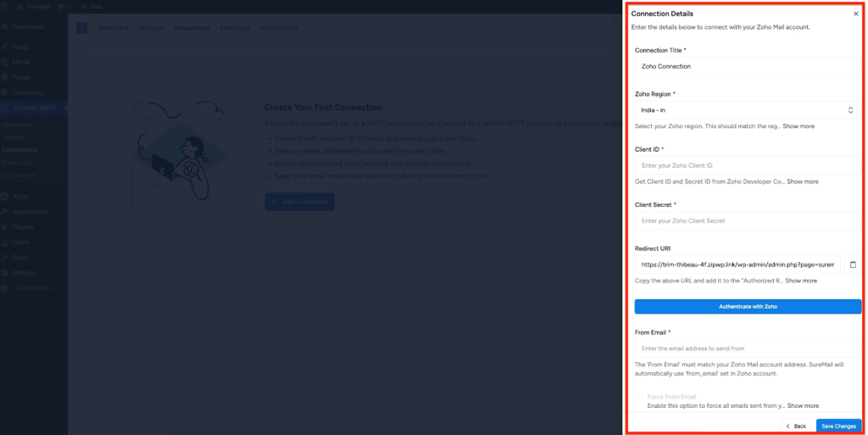The image size is (868, 435).
Task: Open the comments bubble in the admin bar
Action: pos(64,7)
